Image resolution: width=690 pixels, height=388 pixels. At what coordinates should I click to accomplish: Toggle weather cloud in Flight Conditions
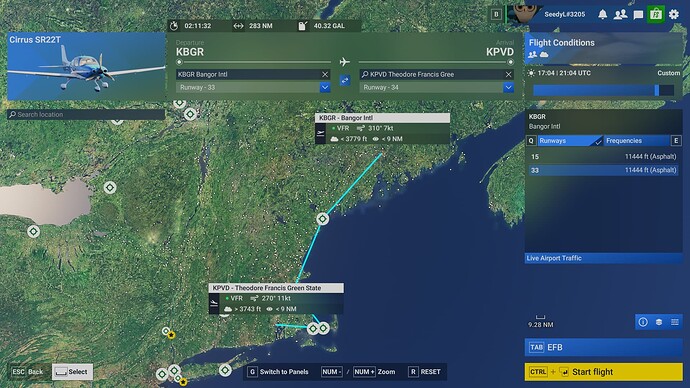tap(544, 55)
